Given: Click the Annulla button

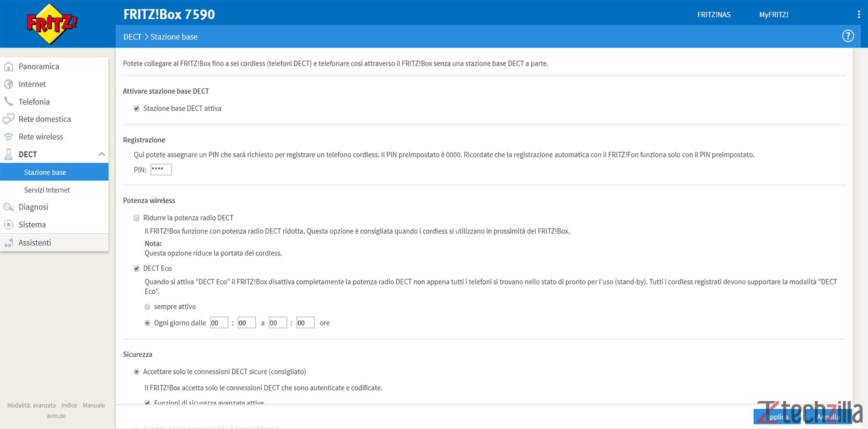Looking at the screenshot, I should (828, 417).
